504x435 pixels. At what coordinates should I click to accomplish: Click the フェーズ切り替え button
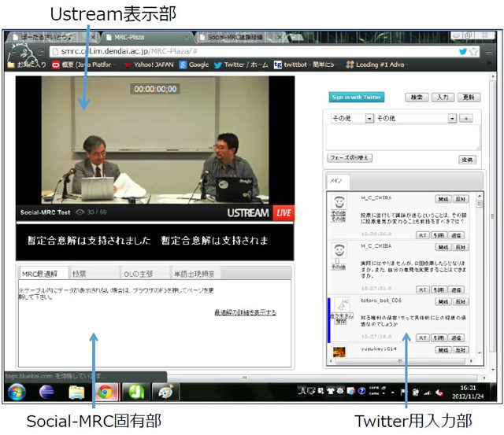(x=350, y=157)
